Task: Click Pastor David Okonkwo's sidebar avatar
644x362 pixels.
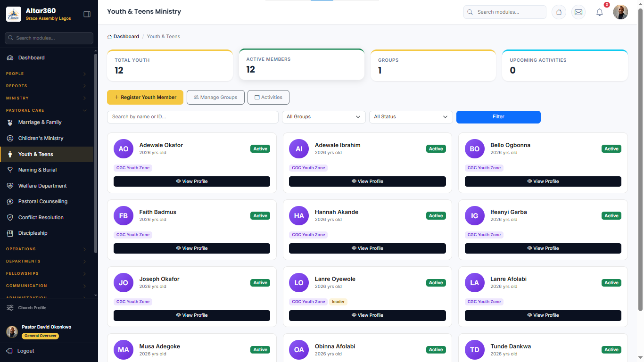Action: point(12,332)
